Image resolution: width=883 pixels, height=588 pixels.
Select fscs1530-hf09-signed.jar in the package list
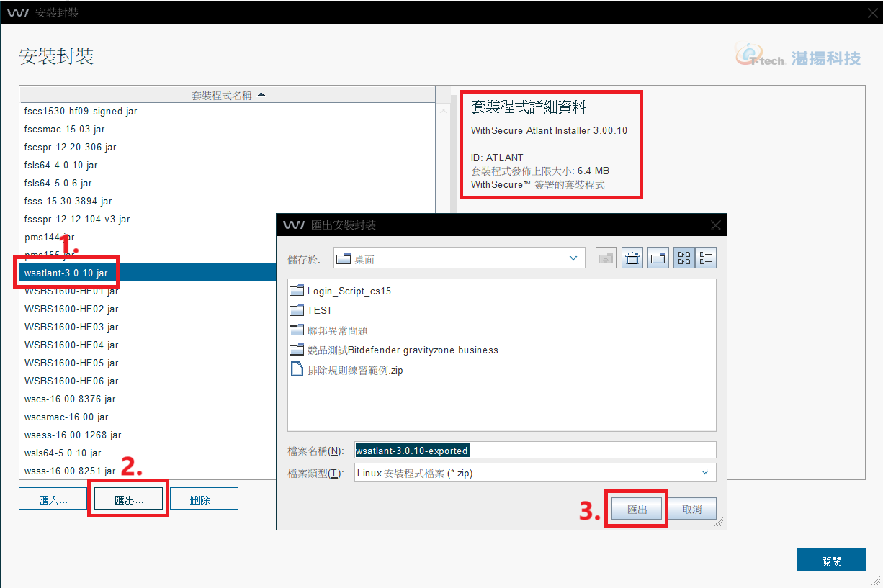click(228, 112)
